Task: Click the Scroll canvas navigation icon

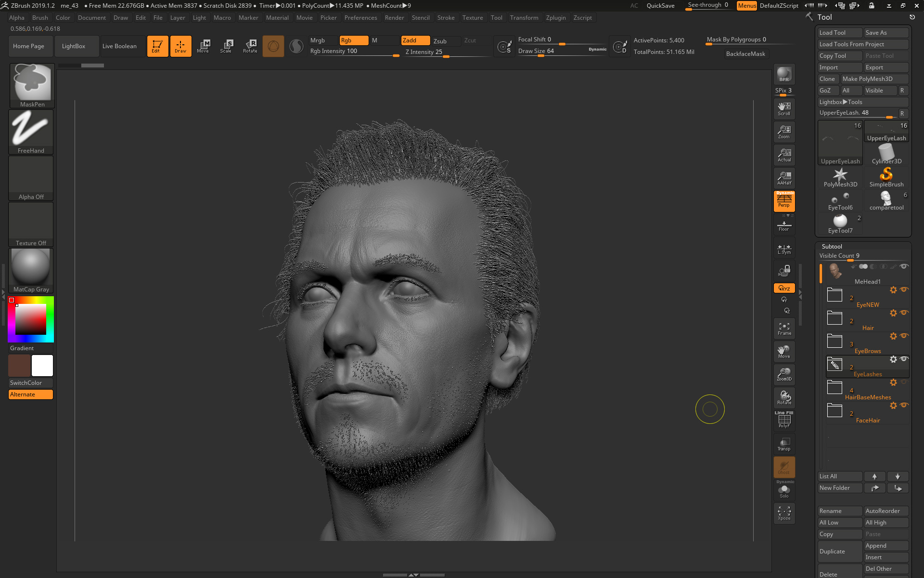Action: coord(784,109)
